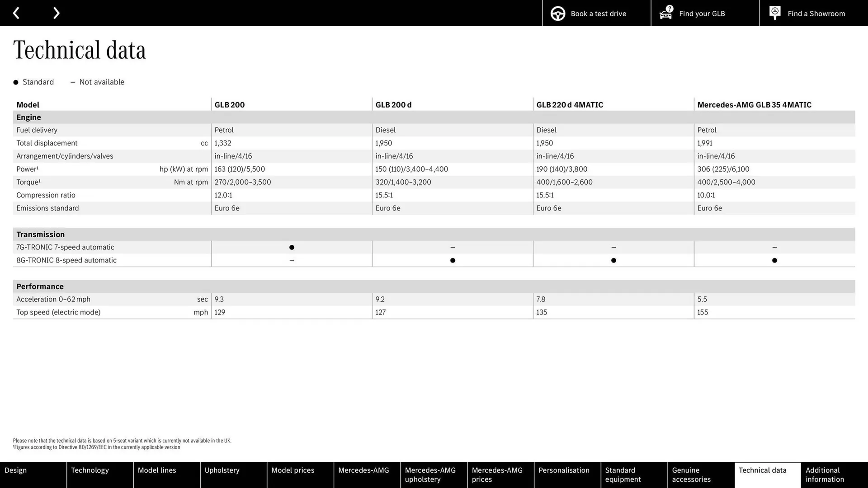The width and height of the screenshot is (868, 488).
Task: Click the forward navigation arrow
Action: point(56,13)
